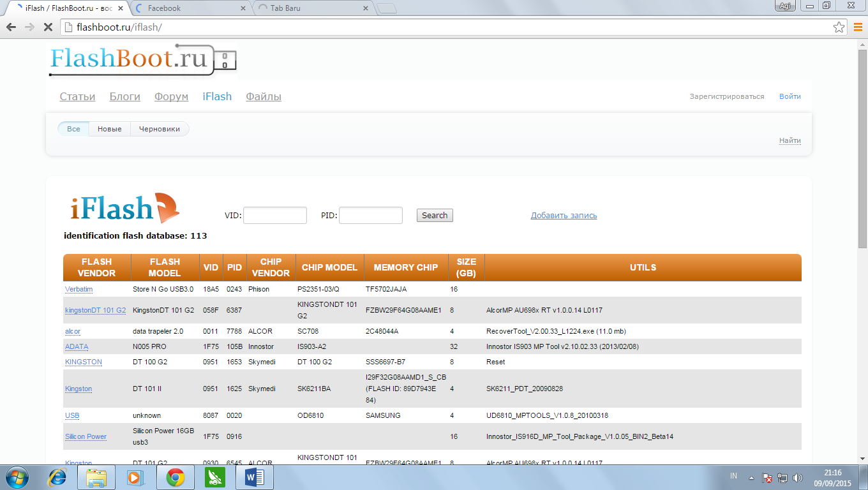Open Chrome hamburger menu
The image size is (868, 490).
[858, 27]
